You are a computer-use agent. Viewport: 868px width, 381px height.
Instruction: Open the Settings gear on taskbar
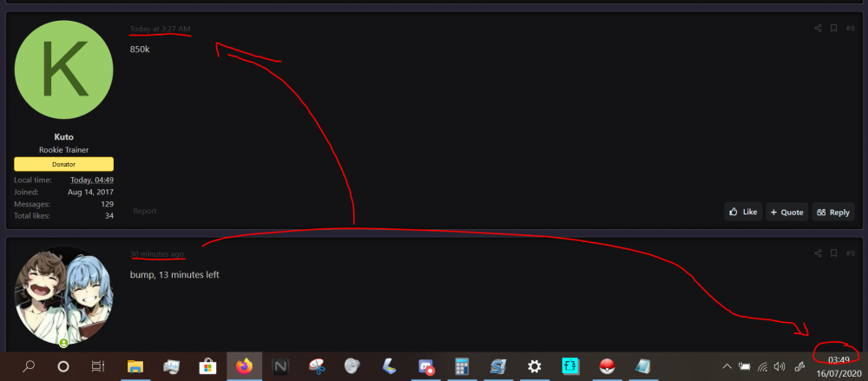pyautogui.click(x=534, y=366)
